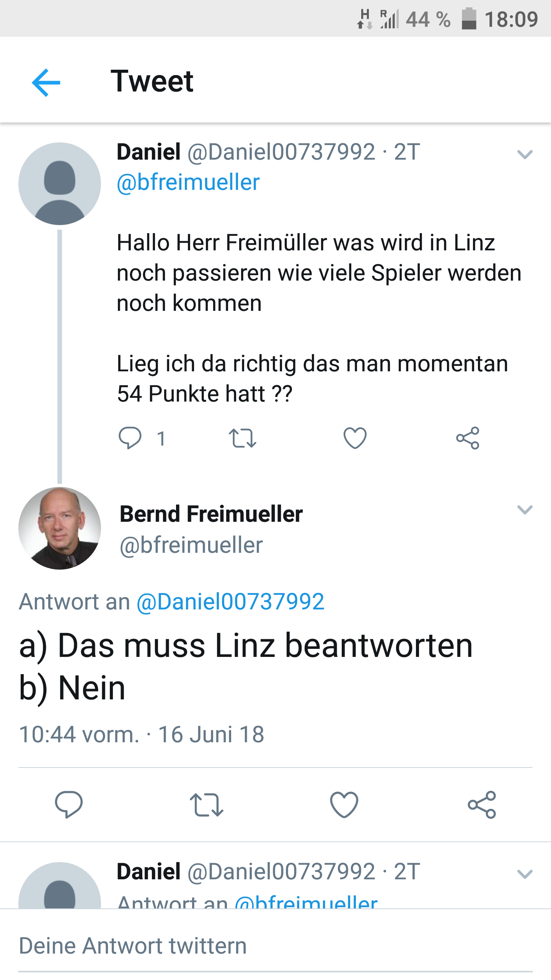This screenshot has width=551, height=980.
Task: Retweet Bernd Freimueller's reply
Action: tap(206, 805)
